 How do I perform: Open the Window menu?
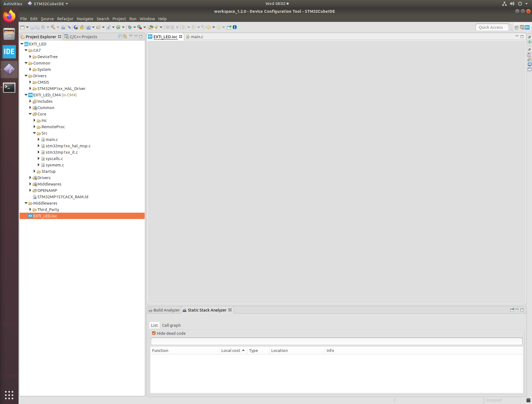pyautogui.click(x=147, y=19)
